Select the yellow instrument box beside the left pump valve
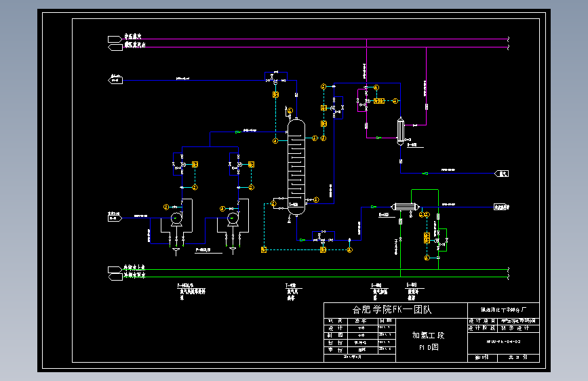588x381 pixels. pos(195,165)
